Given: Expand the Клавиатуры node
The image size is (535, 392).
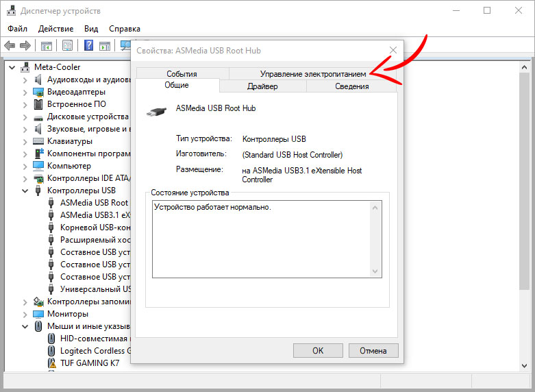Looking at the screenshot, I should 25,142.
